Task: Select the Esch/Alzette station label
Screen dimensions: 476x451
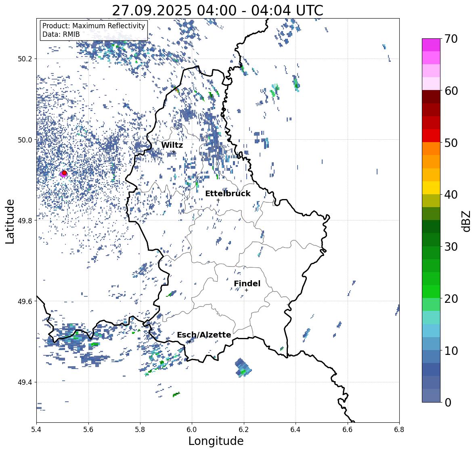Action: [204, 335]
